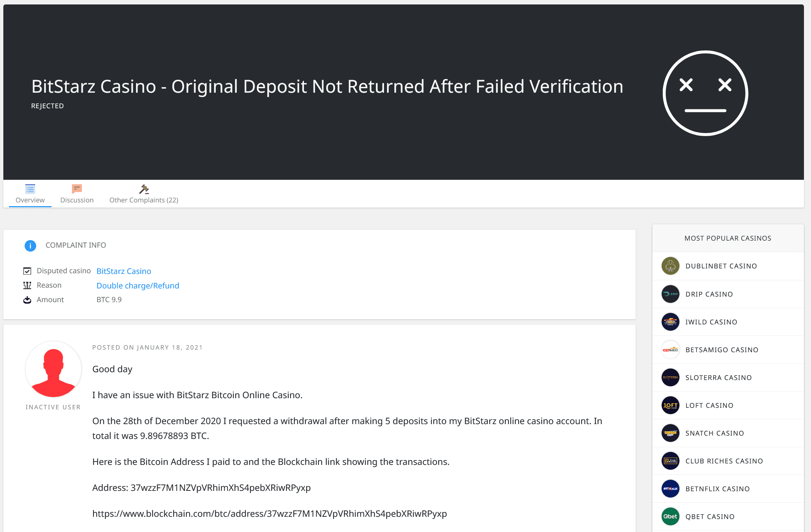Viewport: 811px width, 532px height.
Task: Click the iWild Casino logo icon
Action: 671,322
